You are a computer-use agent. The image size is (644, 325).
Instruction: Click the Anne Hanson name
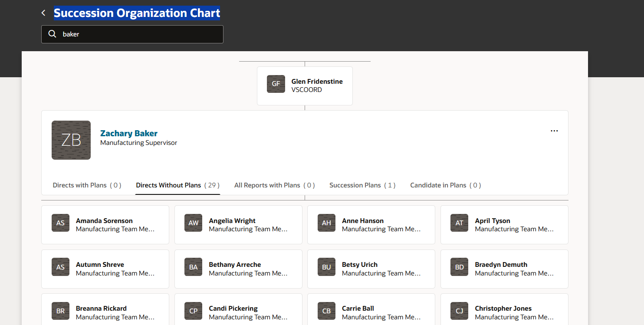point(363,221)
